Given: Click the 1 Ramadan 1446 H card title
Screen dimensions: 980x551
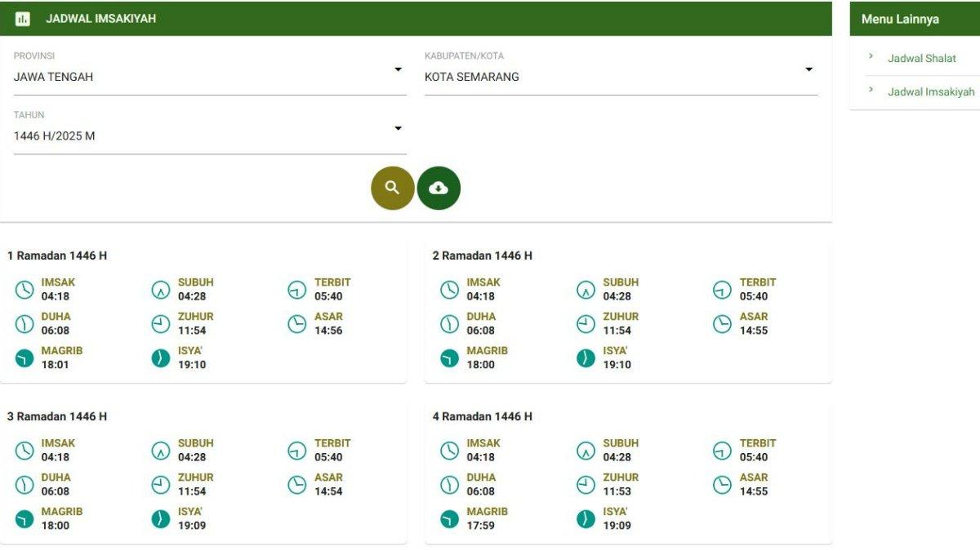Looking at the screenshot, I should click(57, 256).
